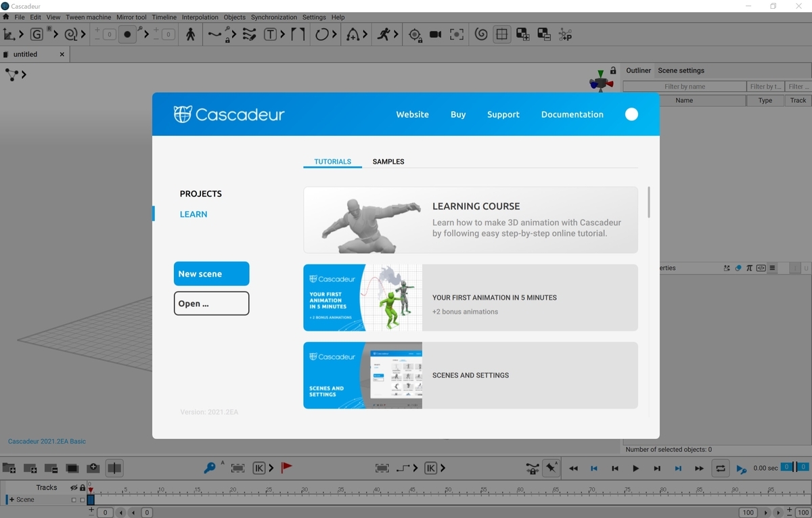The image size is (812, 518).
Task: Expand the arrow beside the running man icon
Action: coord(396,34)
